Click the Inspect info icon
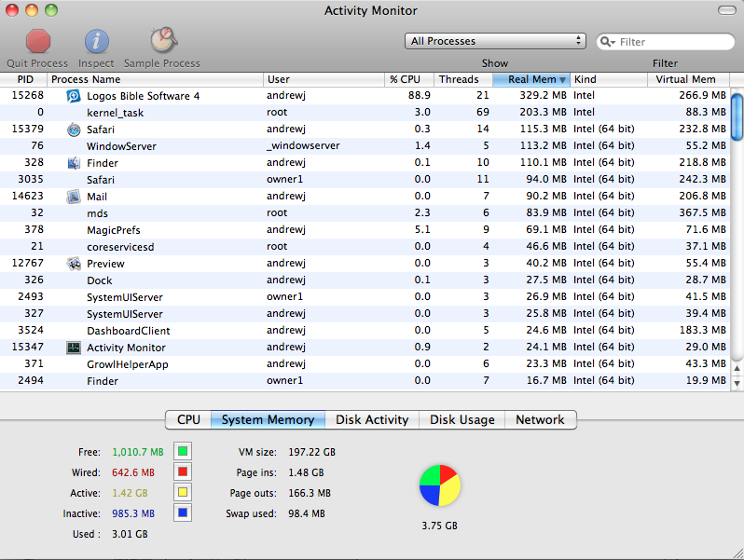744x560 pixels. (x=96, y=41)
